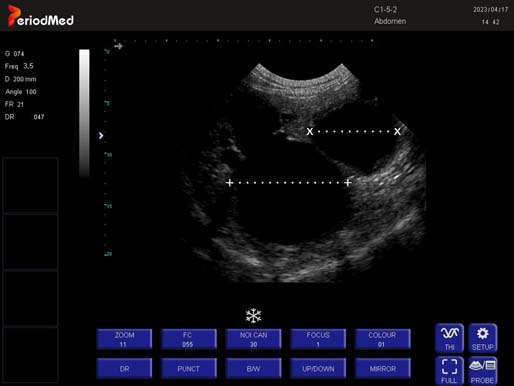
Task: Toggle the B/W display button
Action: pos(253,368)
